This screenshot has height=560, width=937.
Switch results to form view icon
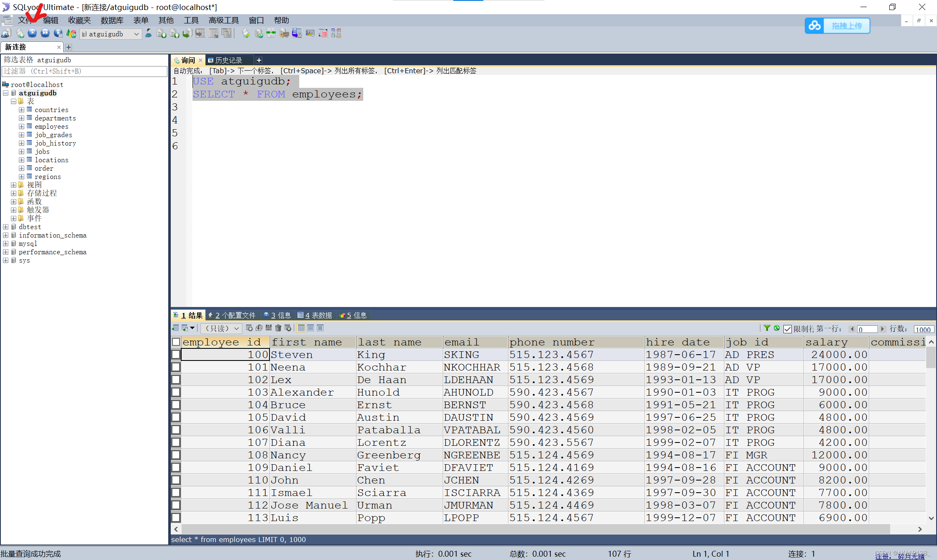(311, 328)
